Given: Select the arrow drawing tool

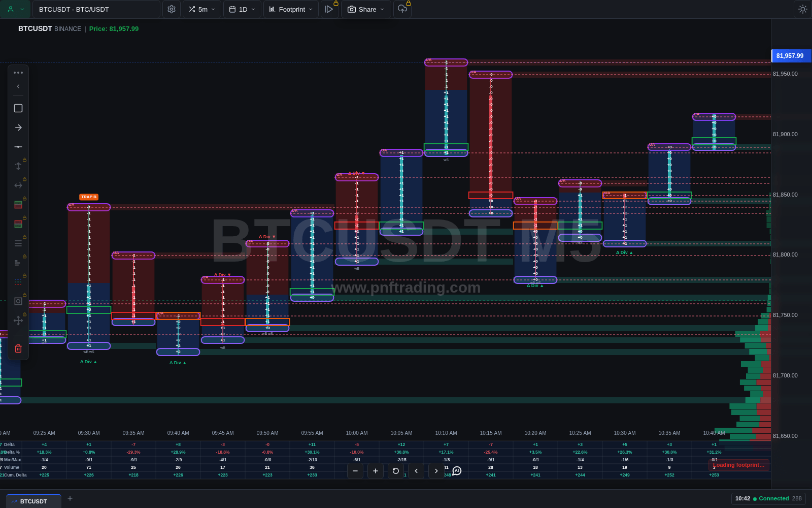Looking at the screenshot, I should (18, 128).
